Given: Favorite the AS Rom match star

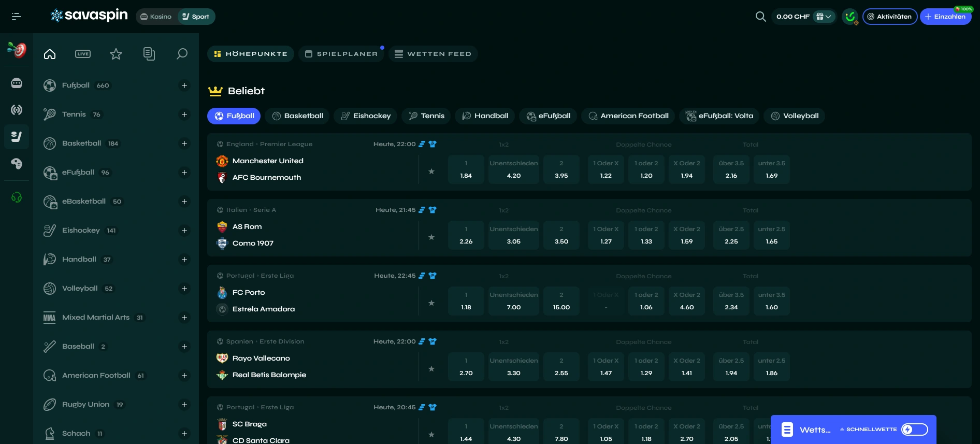Looking at the screenshot, I should (x=431, y=237).
